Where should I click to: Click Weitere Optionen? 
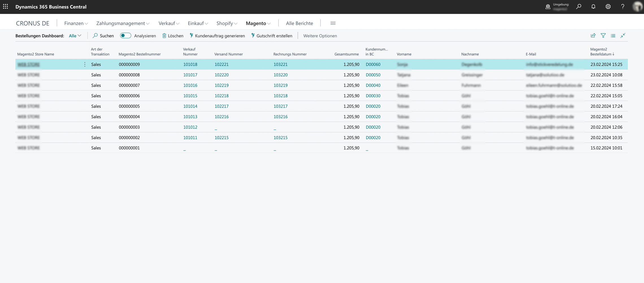pyautogui.click(x=320, y=36)
